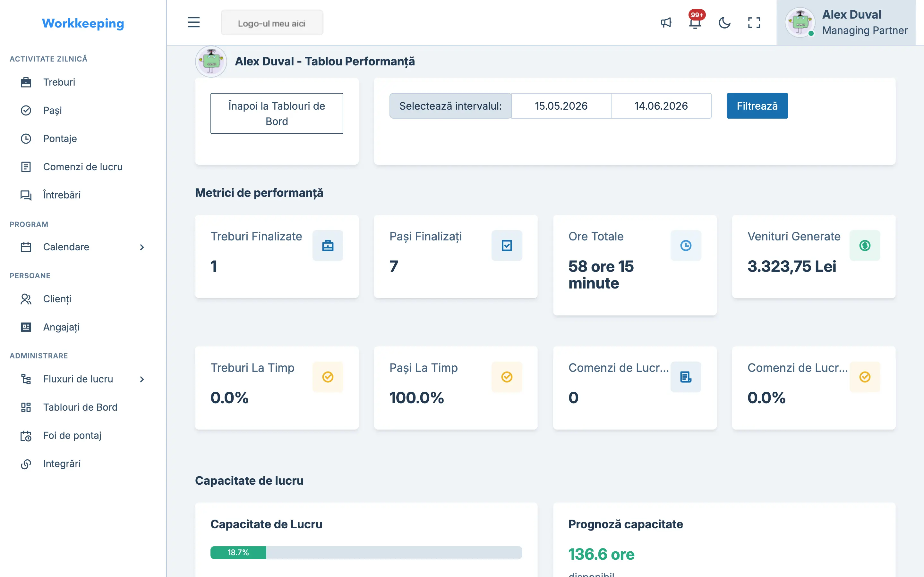
Task: Click the Filtrează button
Action: [757, 106]
